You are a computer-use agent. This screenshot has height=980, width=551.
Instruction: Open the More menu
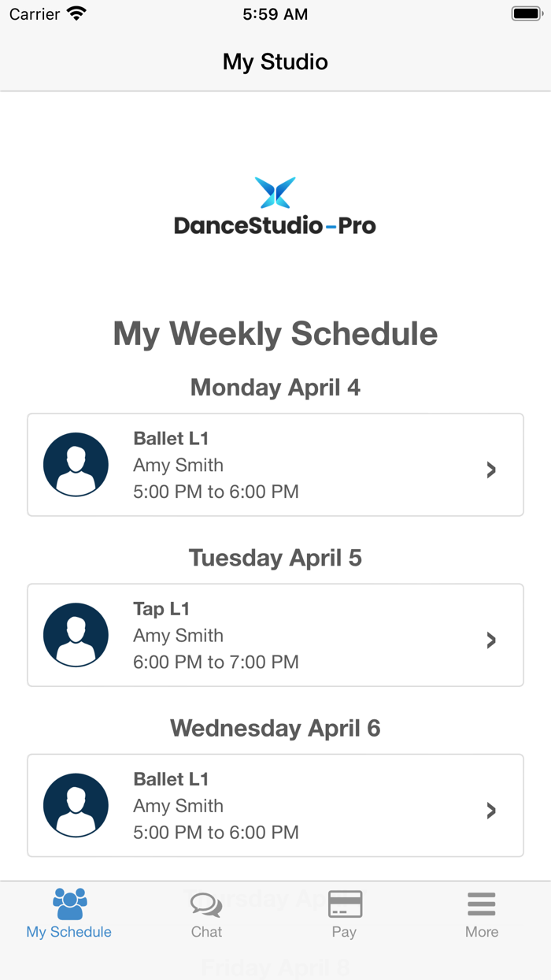click(481, 914)
